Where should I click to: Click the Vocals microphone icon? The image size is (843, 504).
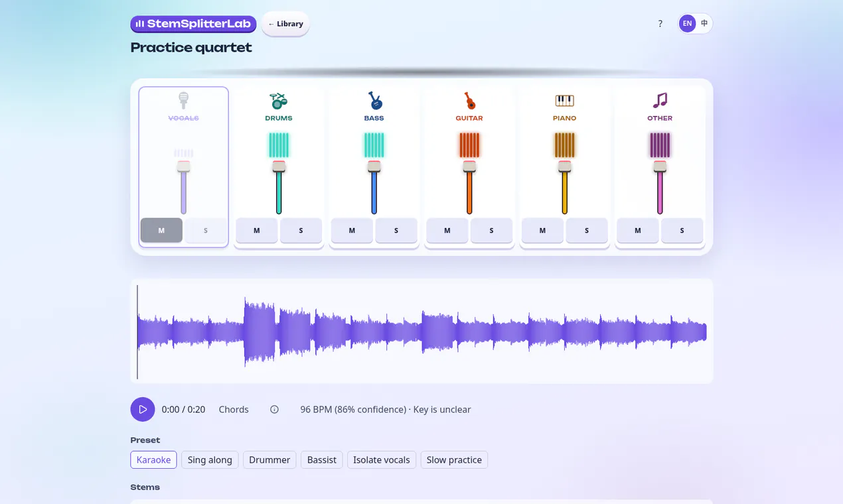pyautogui.click(x=184, y=100)
